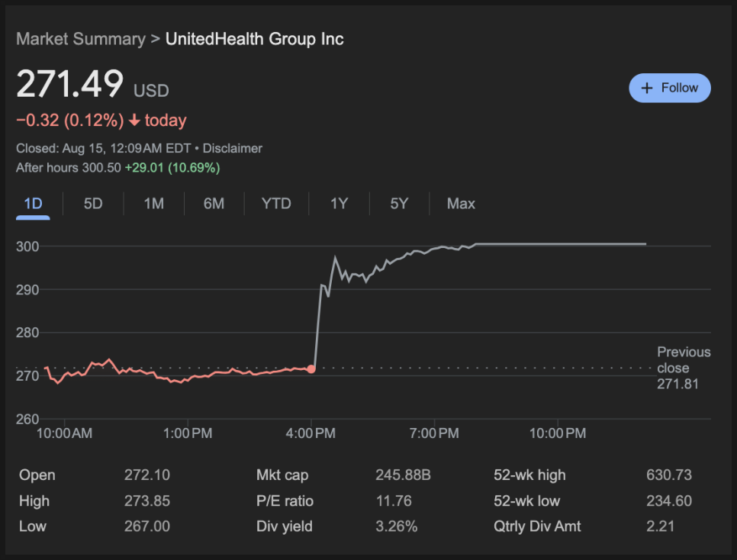This screenshot has width=737, height=560.
Task: Click the 300 y-axis label
Action: [27, 246]
